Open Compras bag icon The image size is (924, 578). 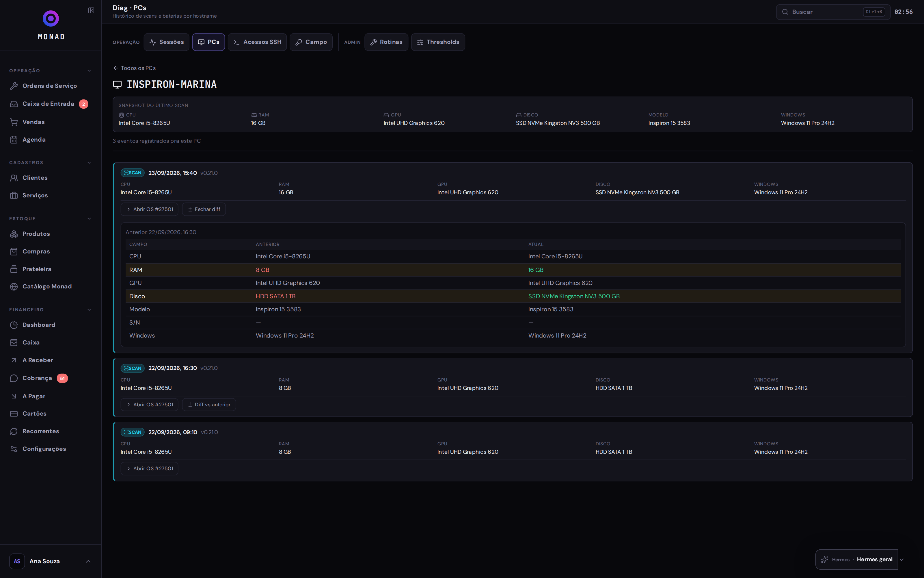14,251
